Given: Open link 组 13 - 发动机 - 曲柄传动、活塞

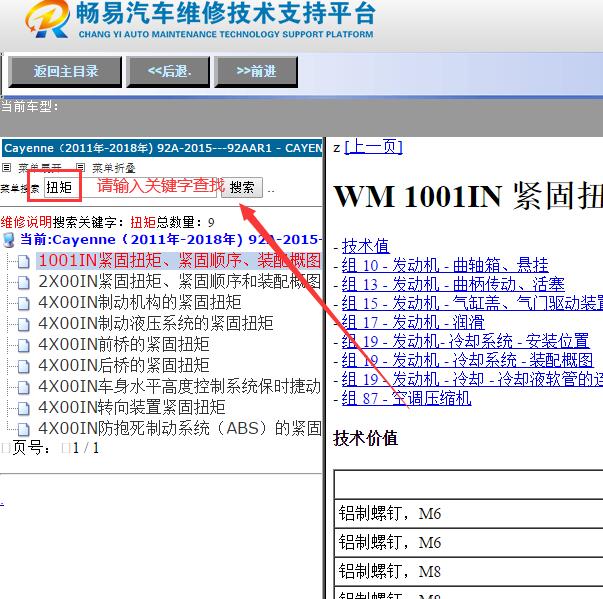Looking at the screenshot, I should point(453,284).
